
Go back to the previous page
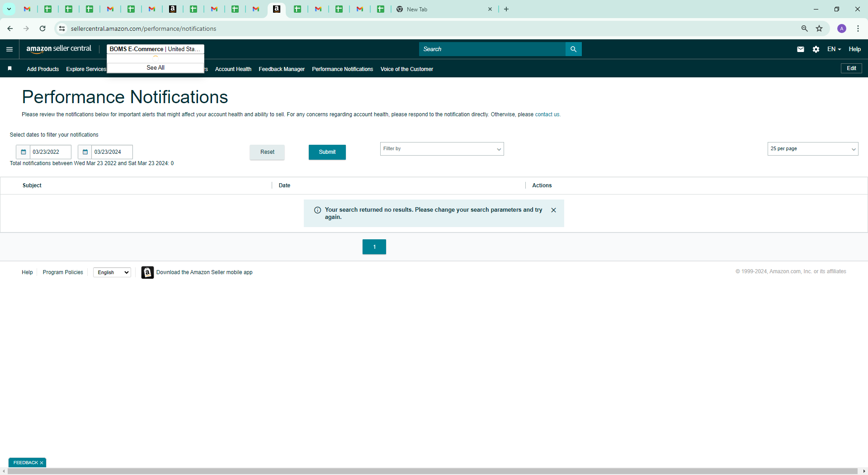pos(10,28)
